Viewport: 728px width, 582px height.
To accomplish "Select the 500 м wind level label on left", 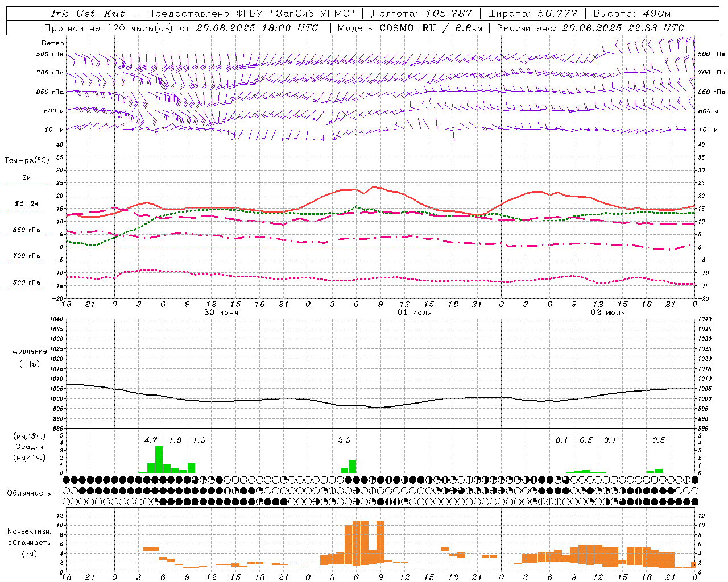I will coord(54,111).
